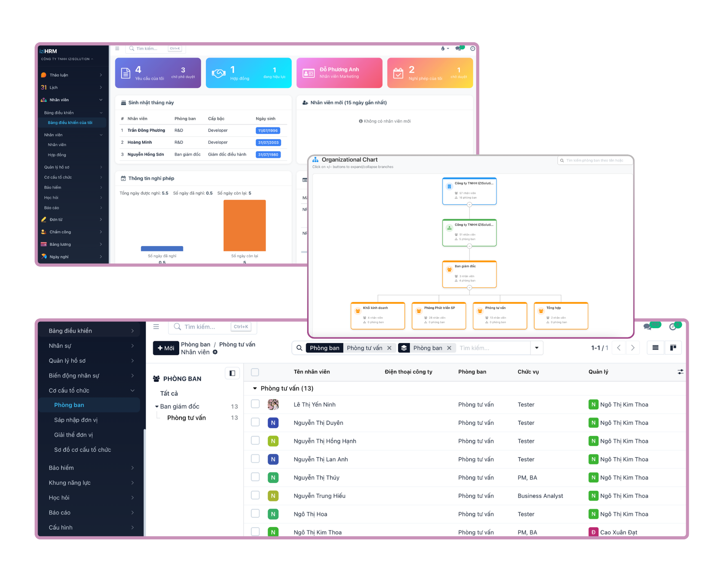
Task: Remove the Phòng ban group-by tag
Action: tap(449, 348)
